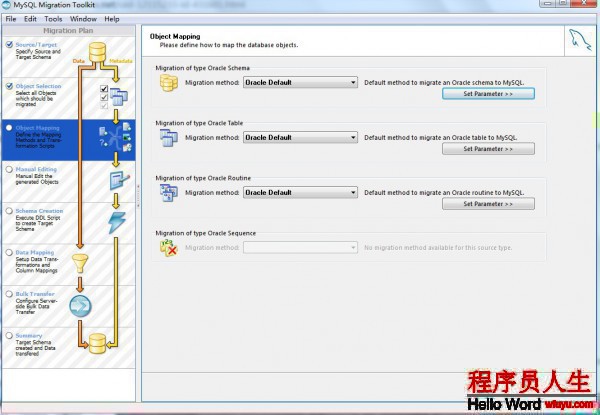
Task: Click the Manual Editing step link
Action: 36,169
